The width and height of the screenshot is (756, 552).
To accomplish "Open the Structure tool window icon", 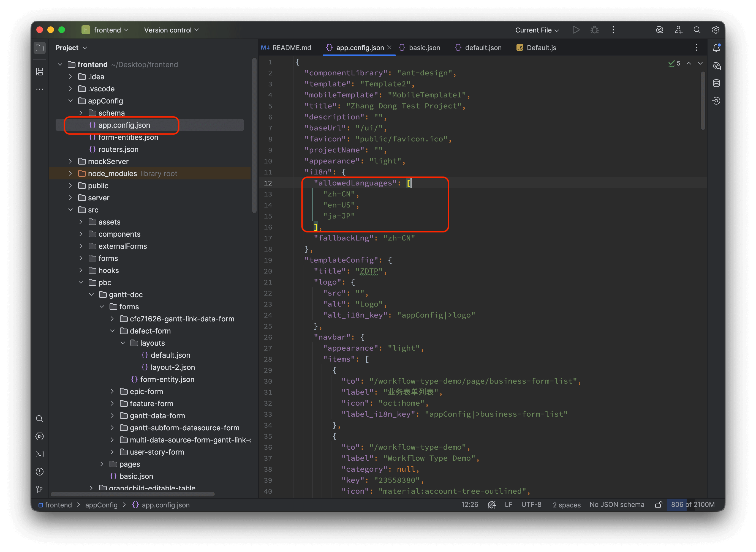I will [40, 72].
